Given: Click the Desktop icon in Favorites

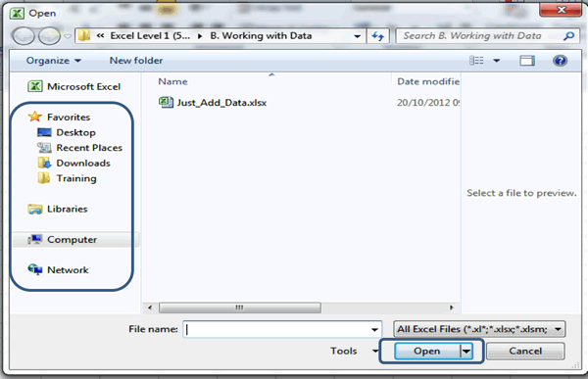Looking at the screenshot, I should point(44,132).
